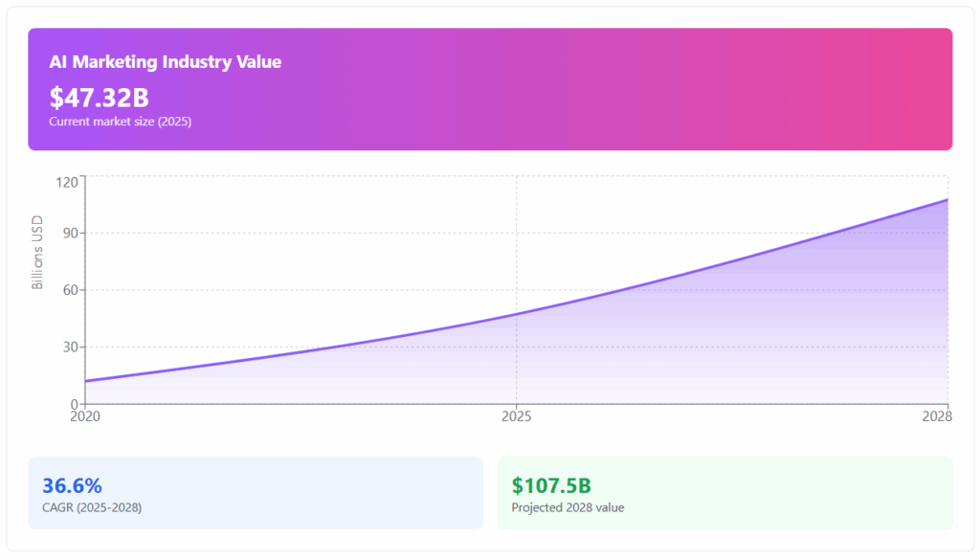Viewport: 980px width, 560px height.
Task: Select the $107.5B projected value figure
Action: [x=552, y=485]
